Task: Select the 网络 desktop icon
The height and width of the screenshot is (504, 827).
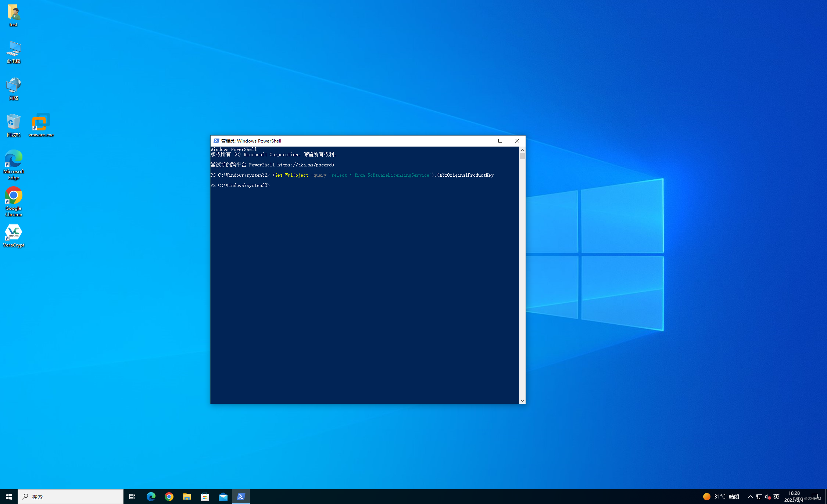Action: [x=14, y=89]
